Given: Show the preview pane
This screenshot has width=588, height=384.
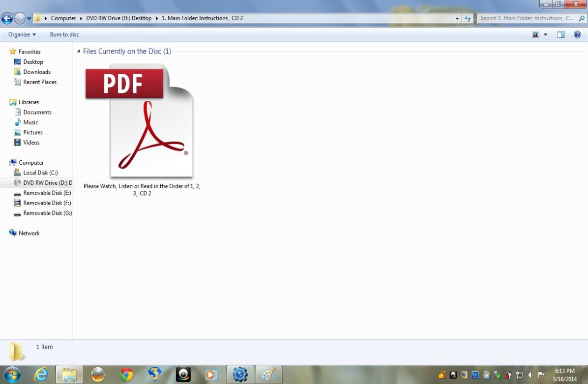Looking at the screenshot, I should 560,34.
